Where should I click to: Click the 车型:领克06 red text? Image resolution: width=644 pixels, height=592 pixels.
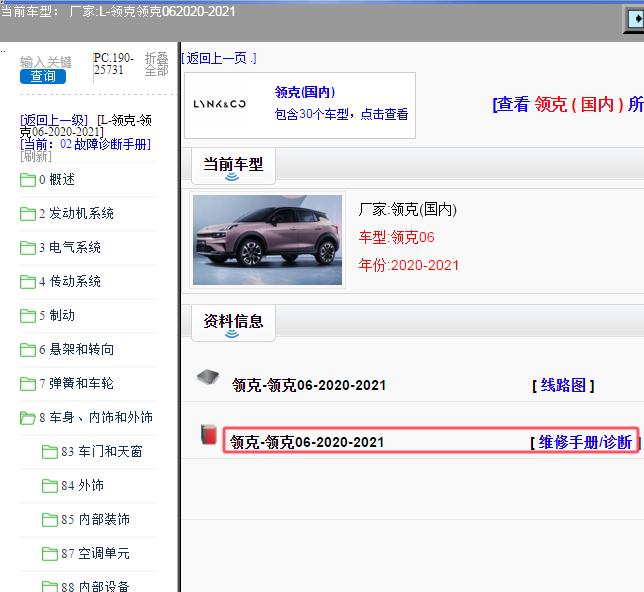coord(396,237)
